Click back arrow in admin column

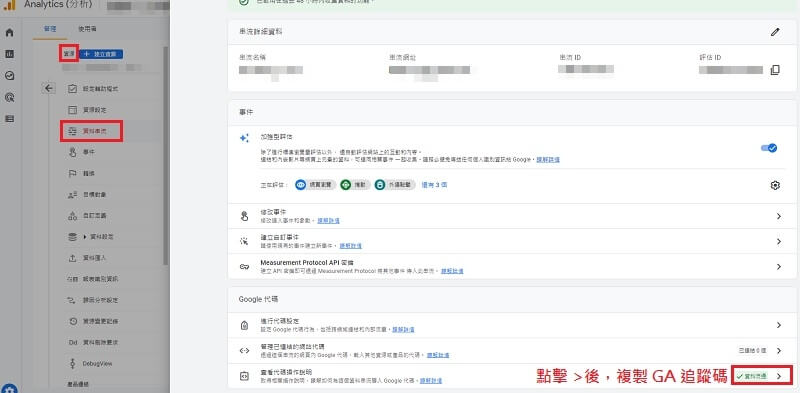tap(48, 88)
